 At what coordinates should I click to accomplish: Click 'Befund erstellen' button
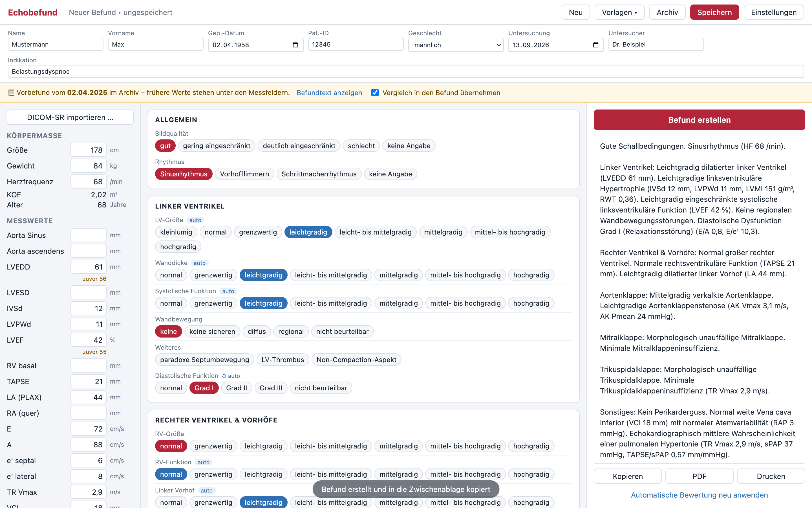pos(699,120)
